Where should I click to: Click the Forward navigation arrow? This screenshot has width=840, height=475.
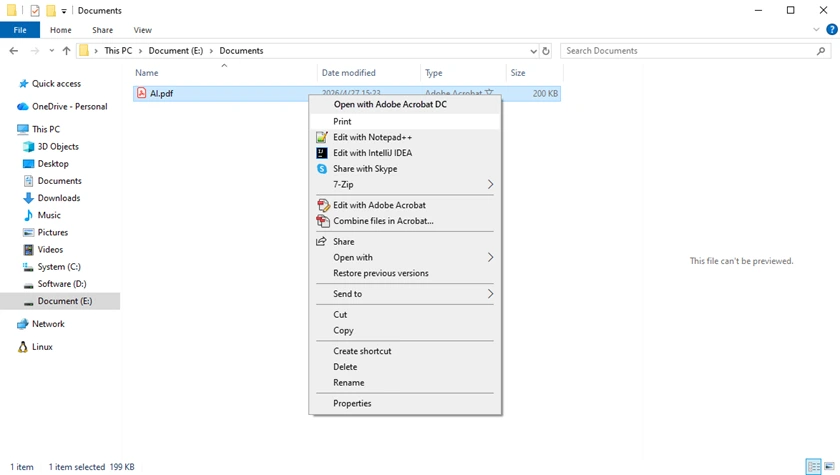pos(35,51)
